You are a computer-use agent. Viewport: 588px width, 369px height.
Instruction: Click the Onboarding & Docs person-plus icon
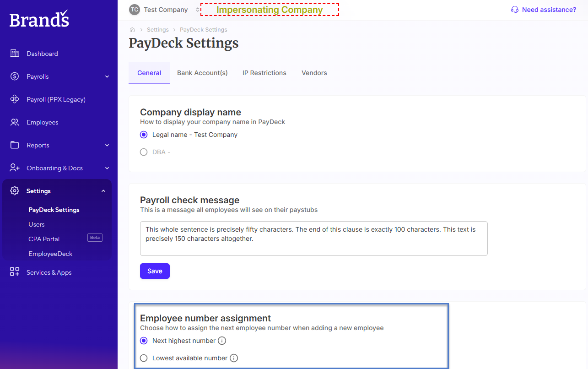(x=15, y=168)
